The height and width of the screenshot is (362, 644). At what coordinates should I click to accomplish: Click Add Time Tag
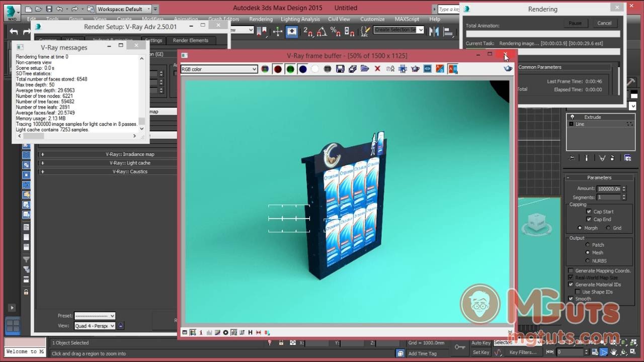point(422,353)
